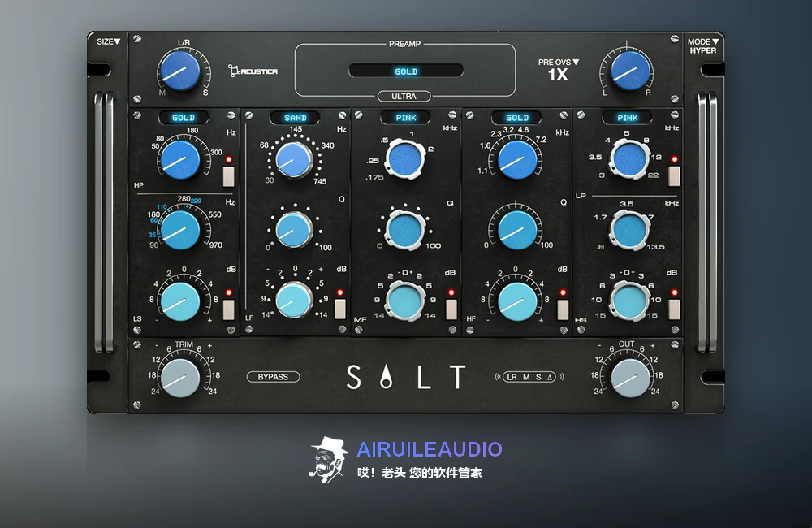Click the LF band Q knob
Image resolution: width=812 pixels, height=528 pixels.
pyautogui.click(x=294, y=230)
